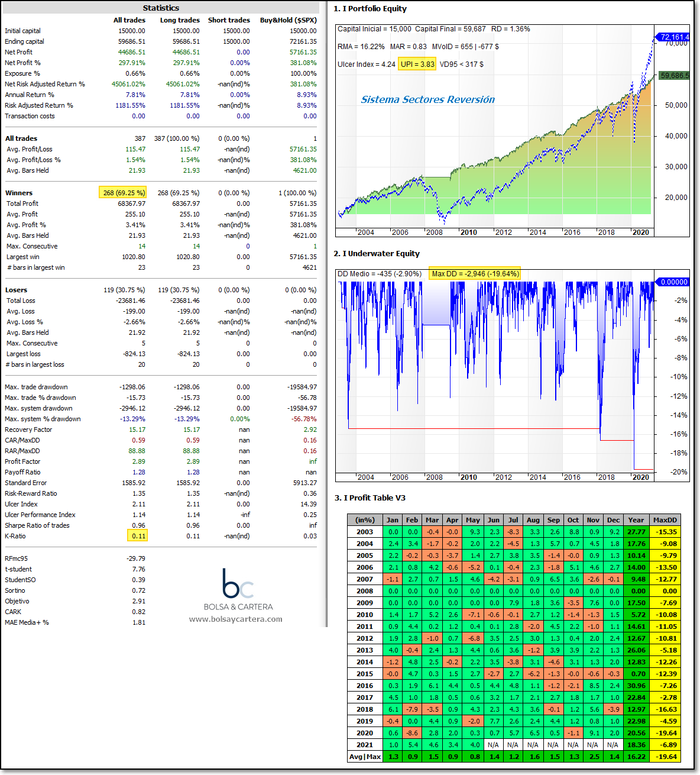Click the highlighted "Max DD = -2,946 (-19.64%)" label
This screenshot has height=775, width=700.
475,273
